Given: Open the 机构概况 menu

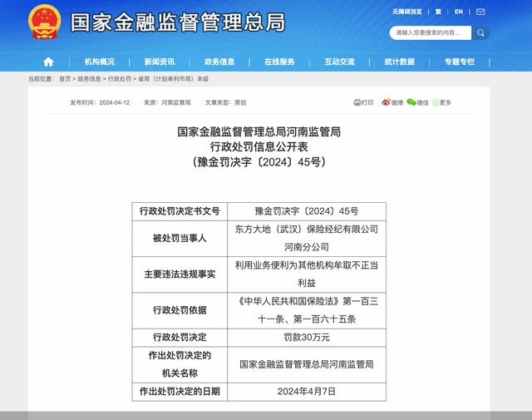Looking at the screenshot, I should tap(100, 62).
